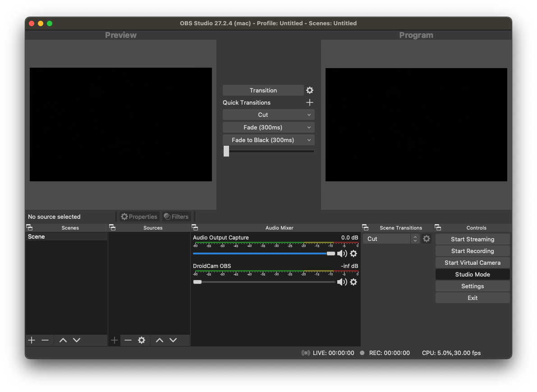The width and height of the screenshot is (537, 392).
Task: Move scene up with arrow icon
Action: point(63,340)
